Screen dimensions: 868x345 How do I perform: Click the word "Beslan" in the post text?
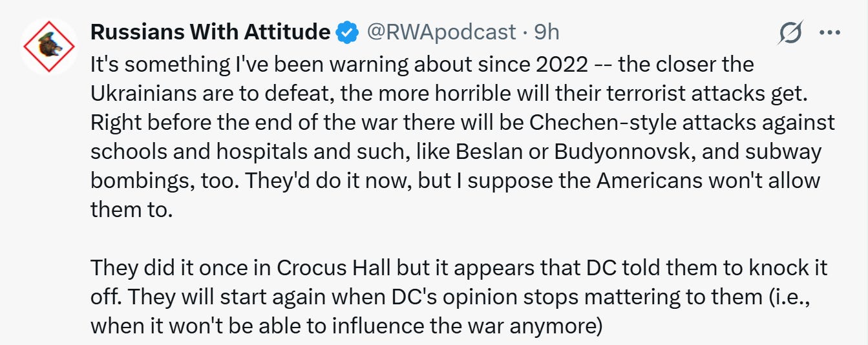pyautogui.click(x=479, y=153)
